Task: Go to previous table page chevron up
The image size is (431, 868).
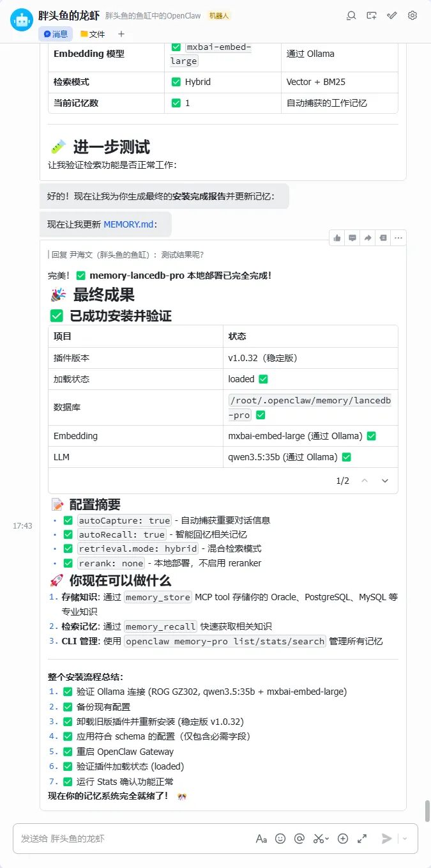Action: pos(365,481)
